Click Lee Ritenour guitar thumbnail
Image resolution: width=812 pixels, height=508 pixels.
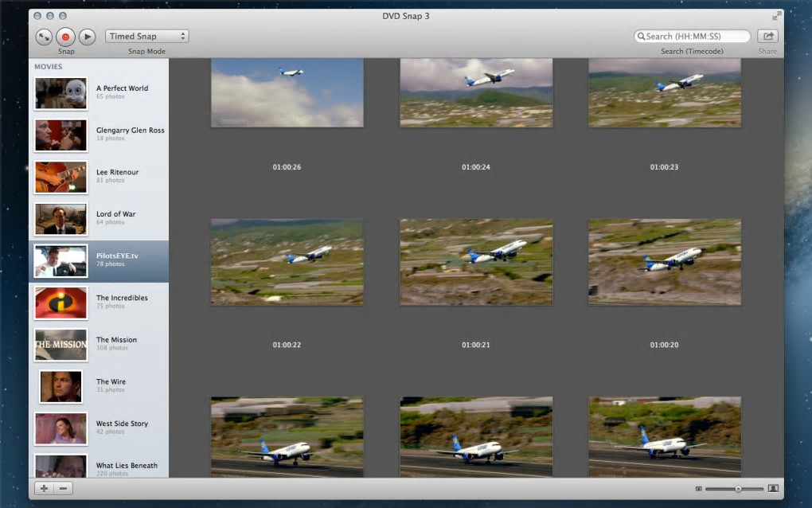coord(61,177)
